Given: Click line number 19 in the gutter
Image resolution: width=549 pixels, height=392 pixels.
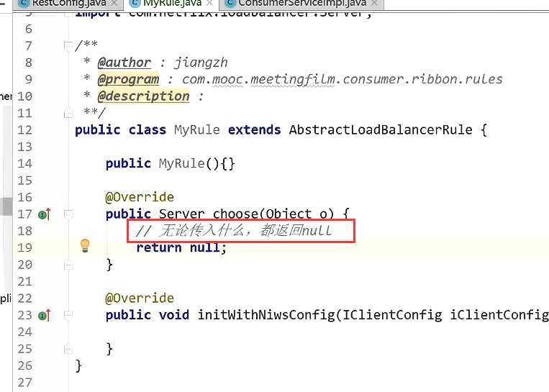Looking at the screenshot, I should [x=24, y=248].
